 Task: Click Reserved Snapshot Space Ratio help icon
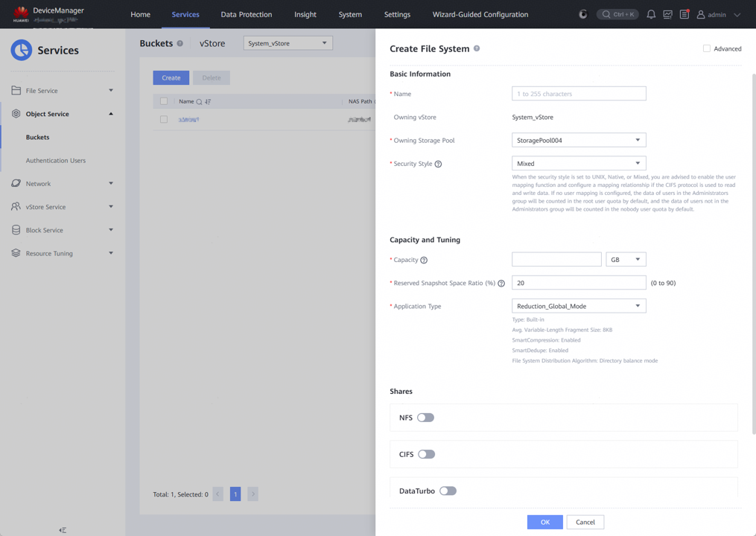(501, 283)
